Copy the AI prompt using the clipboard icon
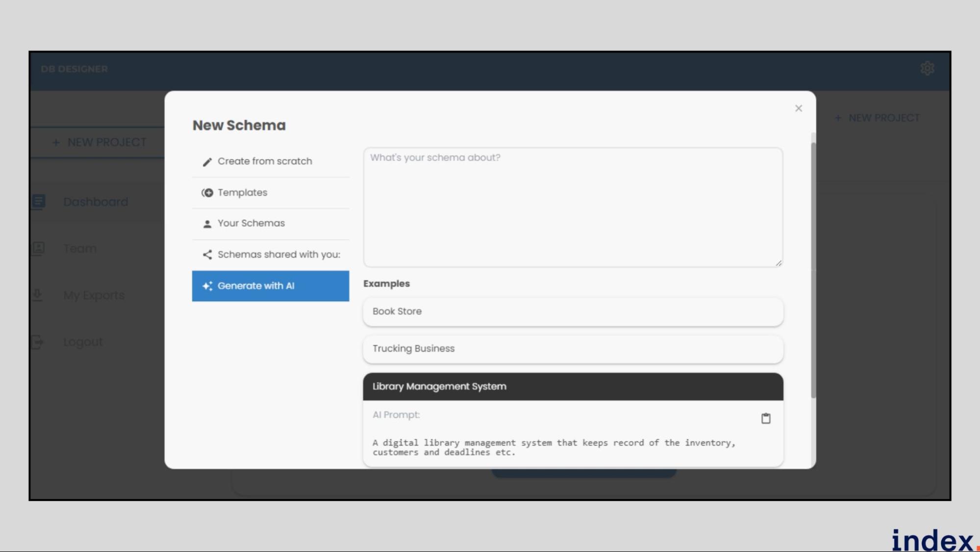The height and width of the screenshot is (552, 980). coord(766,419)
